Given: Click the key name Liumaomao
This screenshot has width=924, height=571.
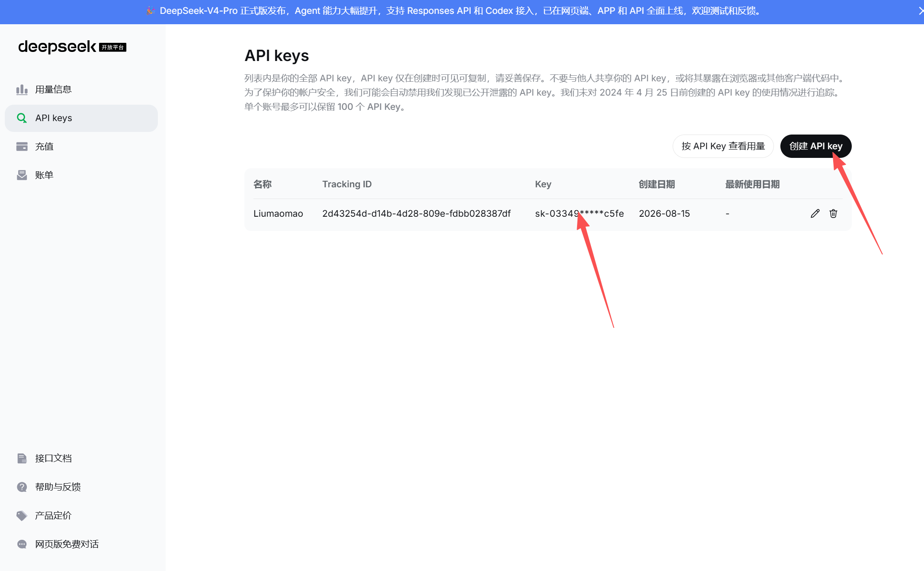Looking at the screenshot, I should click(x=278, y=214).
